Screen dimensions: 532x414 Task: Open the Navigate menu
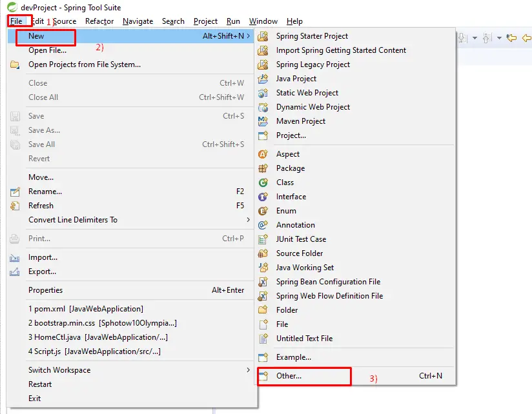[138, 21]
